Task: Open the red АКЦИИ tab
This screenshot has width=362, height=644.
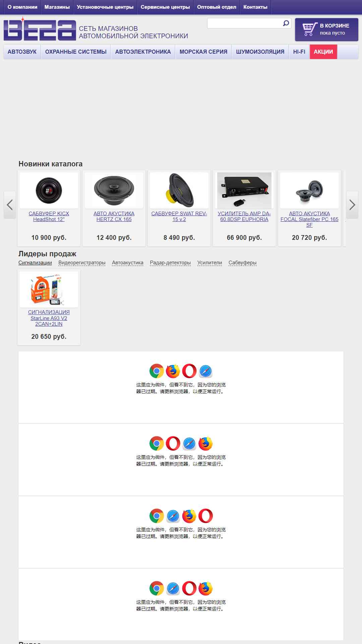Action: pyautogui.click(x=323, y=52)
